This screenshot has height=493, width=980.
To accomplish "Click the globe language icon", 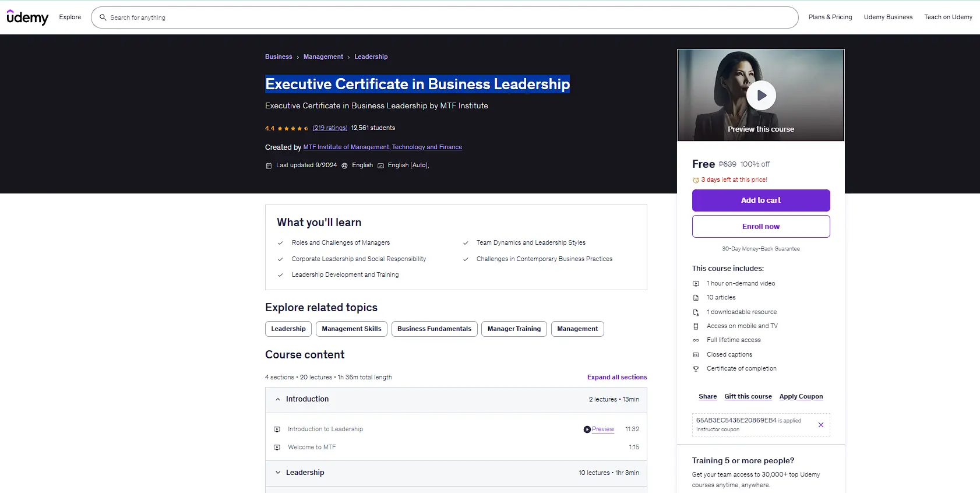I will [x=344, y=165].
